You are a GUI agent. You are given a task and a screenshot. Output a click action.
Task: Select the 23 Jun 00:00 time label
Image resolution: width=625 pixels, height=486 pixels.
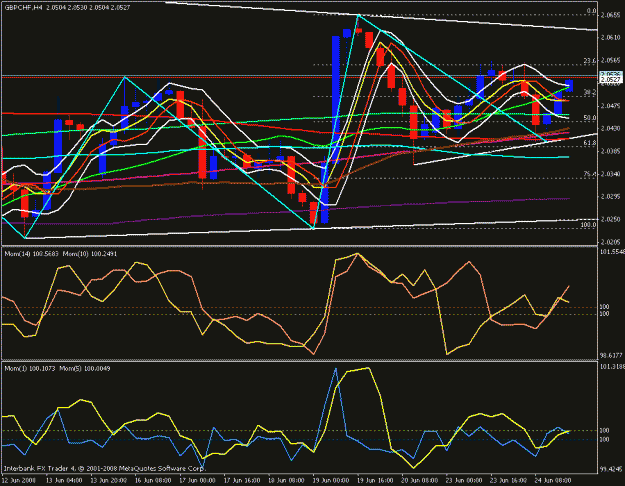tap(465, 480)
